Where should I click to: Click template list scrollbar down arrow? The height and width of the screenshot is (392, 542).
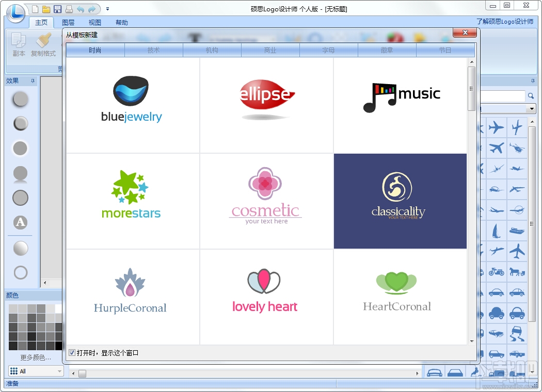click(x=471, y=341)
